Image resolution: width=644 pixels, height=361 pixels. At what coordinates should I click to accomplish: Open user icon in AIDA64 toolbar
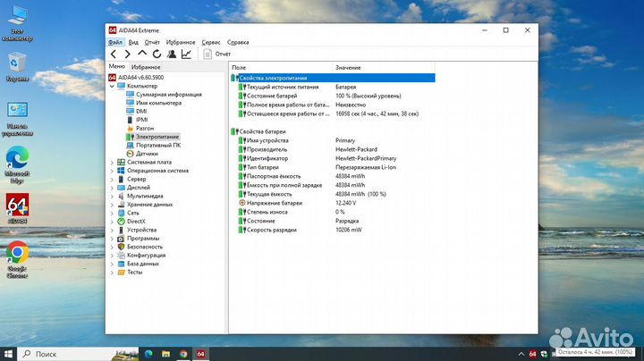[172, 54]
